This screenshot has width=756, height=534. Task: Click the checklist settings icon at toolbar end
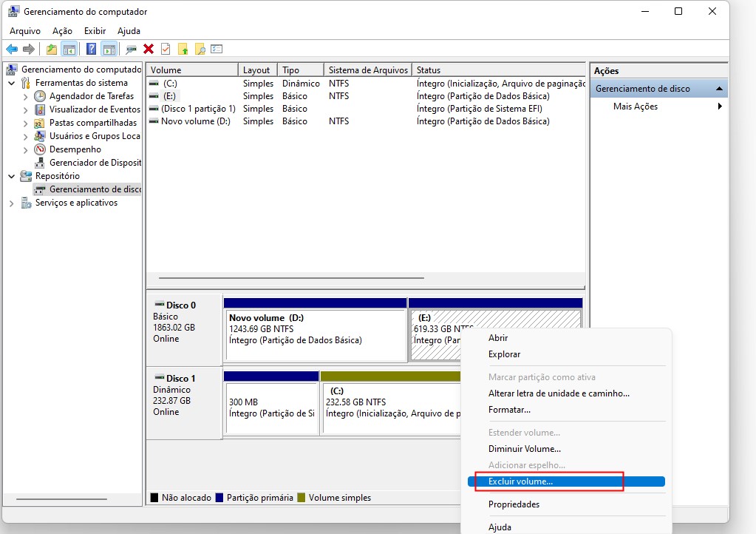coord(217,49)
